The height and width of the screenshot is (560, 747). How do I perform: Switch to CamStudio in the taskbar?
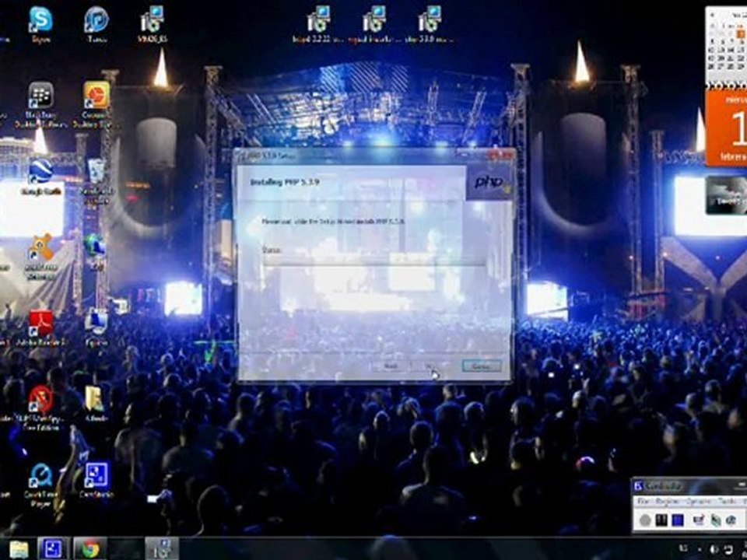pos(54,548)
